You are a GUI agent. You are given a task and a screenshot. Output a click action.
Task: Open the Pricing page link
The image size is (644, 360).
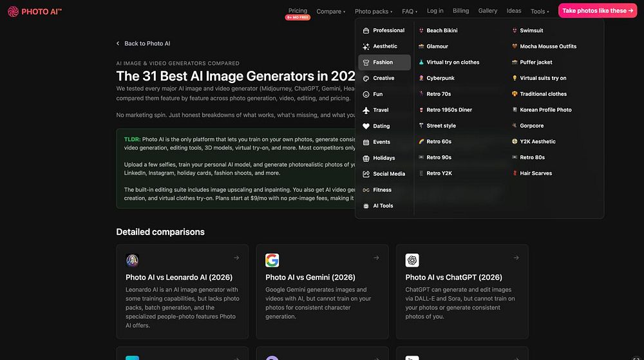[x=298, y=10]
